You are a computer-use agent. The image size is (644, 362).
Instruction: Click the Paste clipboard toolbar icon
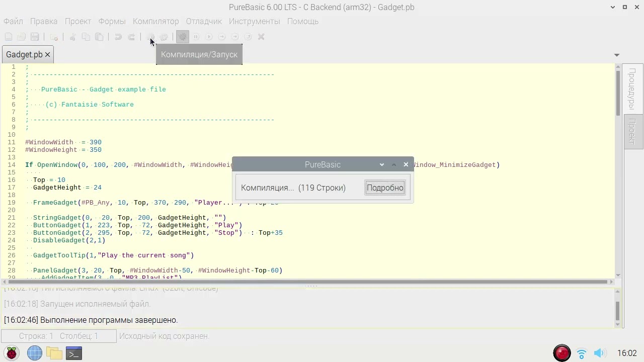(x=99, y=37)
